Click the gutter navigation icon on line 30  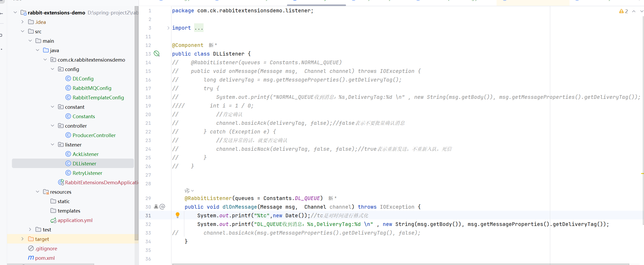(156, 207)
